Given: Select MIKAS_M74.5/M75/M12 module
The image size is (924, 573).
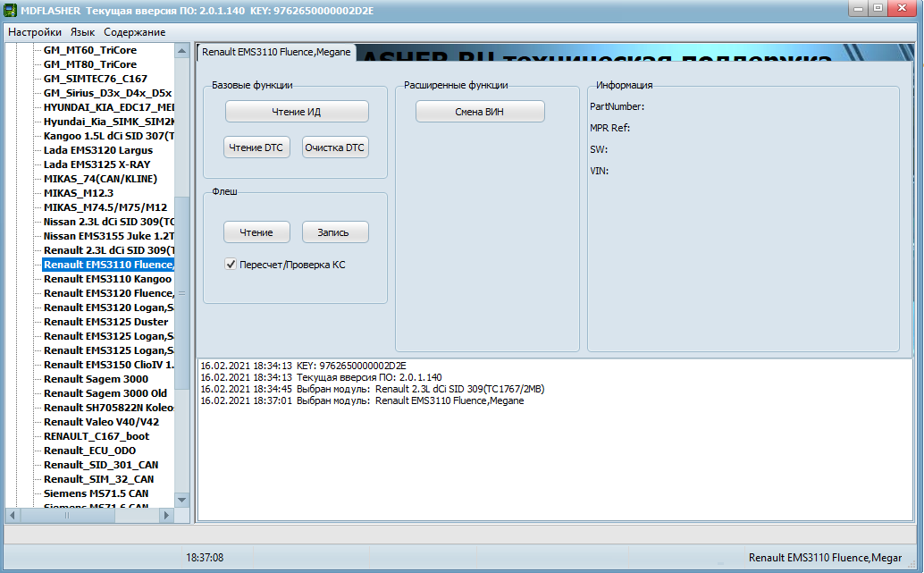Looking at the screenshot, I should point(105,207).
